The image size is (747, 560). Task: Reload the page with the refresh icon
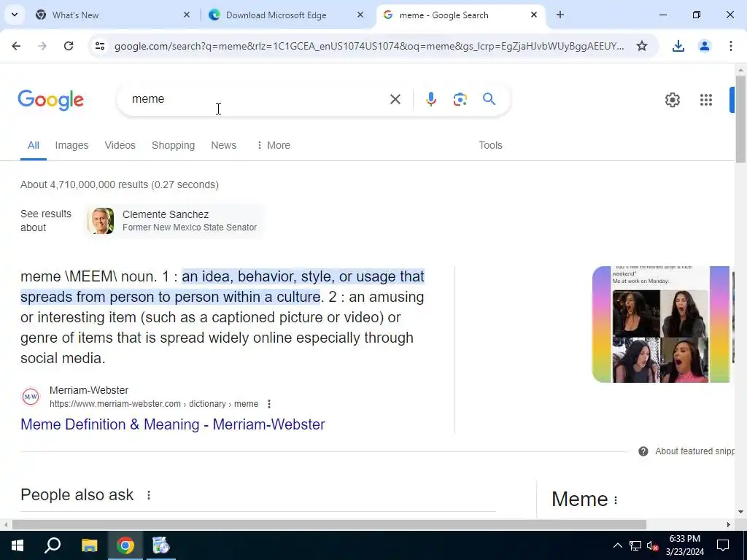tap(69, 46)
